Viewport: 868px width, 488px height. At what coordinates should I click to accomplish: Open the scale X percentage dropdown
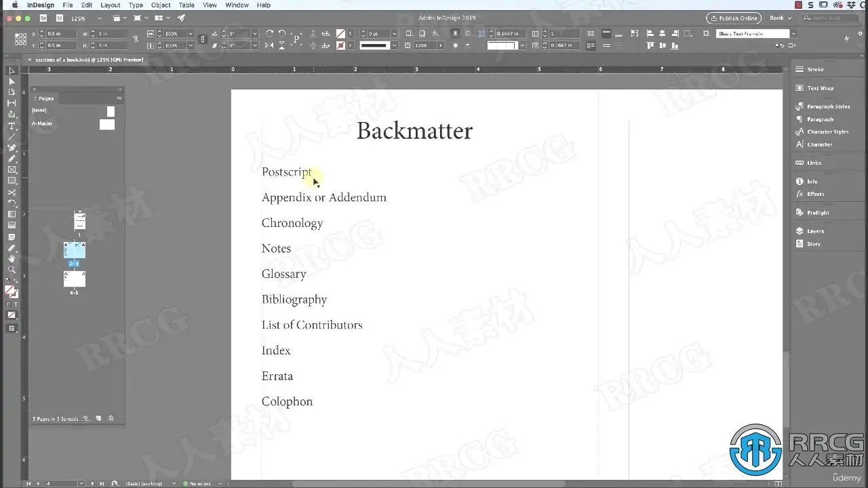(191, 33)
